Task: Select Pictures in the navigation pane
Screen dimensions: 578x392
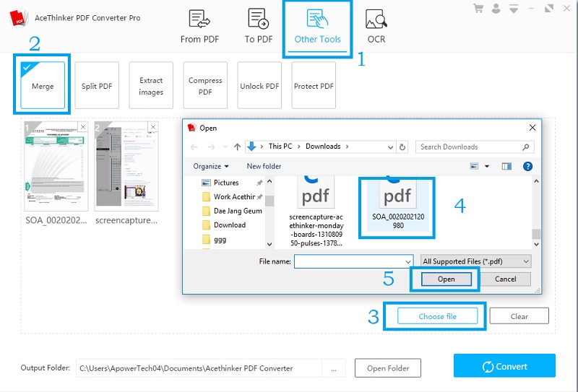Action: tap(226, 183)
